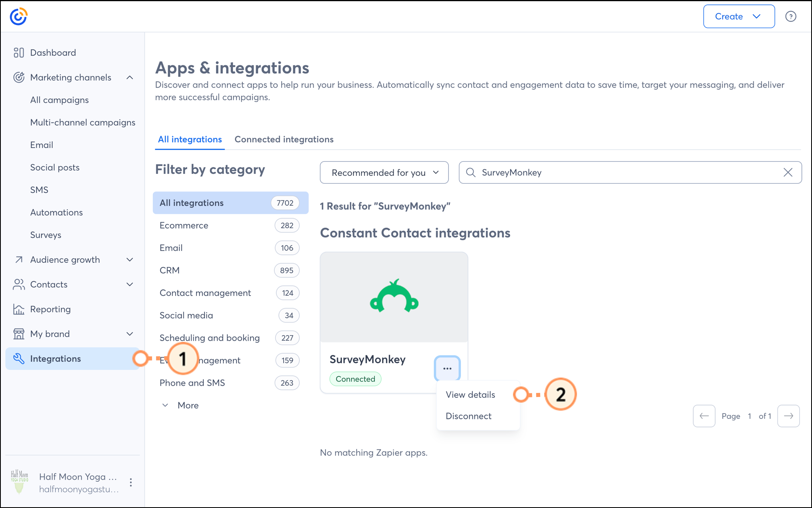Click the search magnifier icon
812x508 pixels.
pos(470,173)
